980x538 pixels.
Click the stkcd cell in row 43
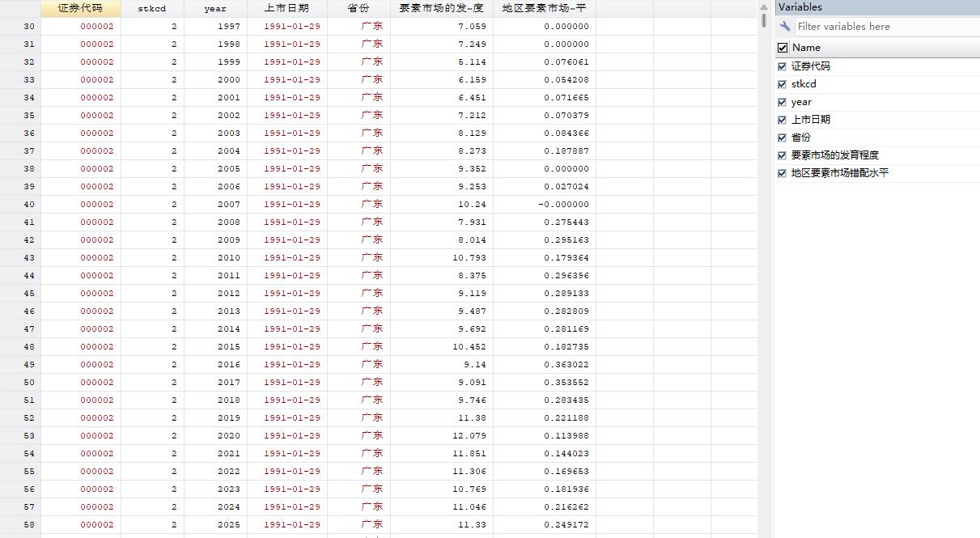[x=152, y=257]
